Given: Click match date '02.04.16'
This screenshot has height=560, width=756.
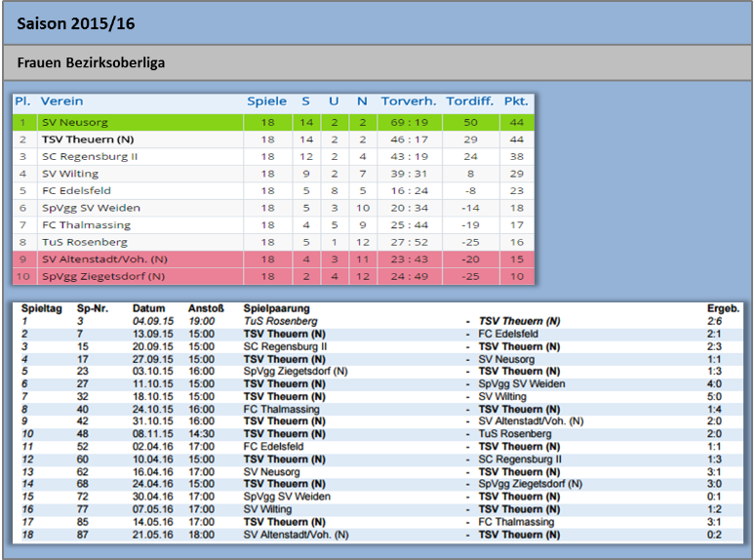Looking at the screenshot, I should (153, 447).
